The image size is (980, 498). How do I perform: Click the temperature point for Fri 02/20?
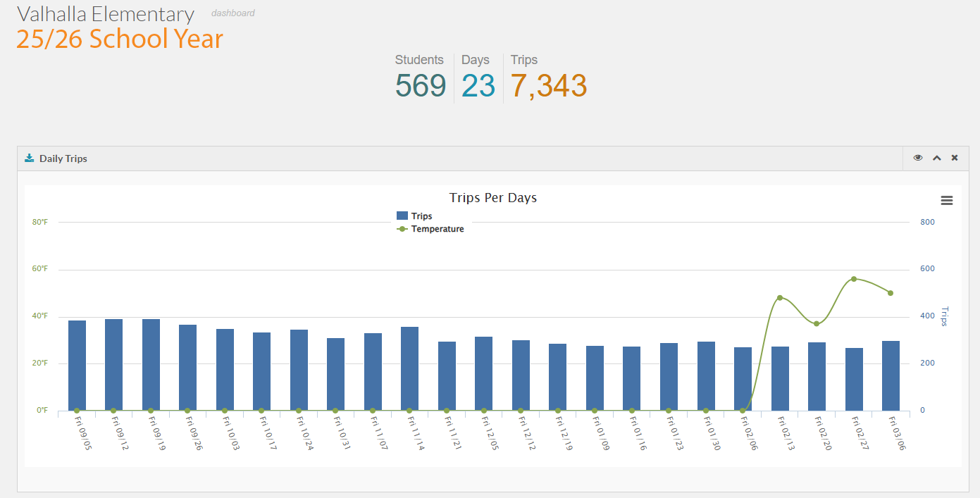pos(817,324)
